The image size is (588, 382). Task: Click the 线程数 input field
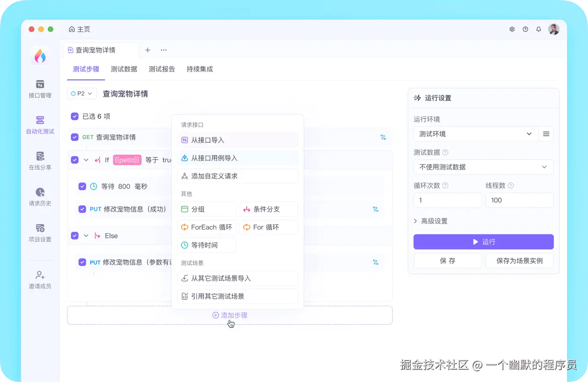[x=520, y=200]
